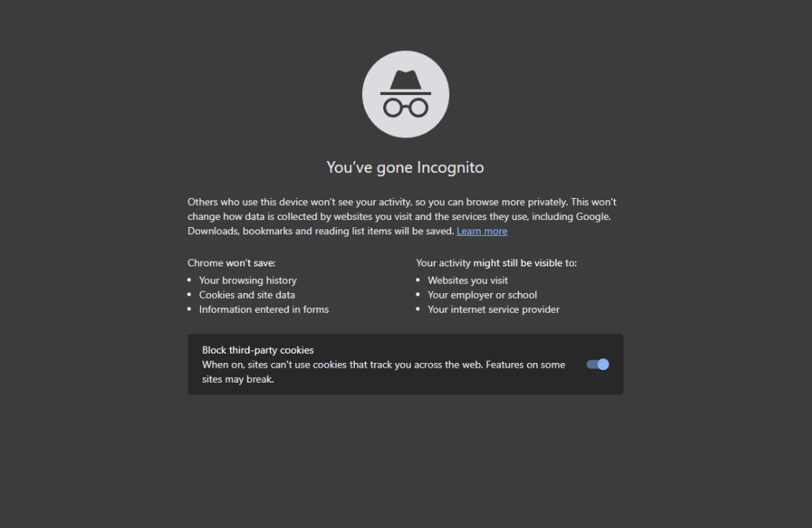812x528 pixels.
Task: Toggle the Block third-party cookies switch
Action: click(598, 365)
